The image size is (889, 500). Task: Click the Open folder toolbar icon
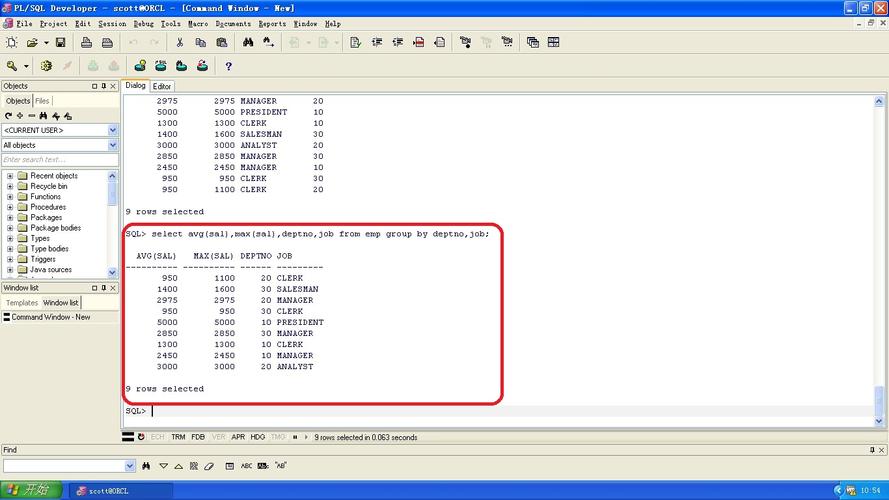32,43
